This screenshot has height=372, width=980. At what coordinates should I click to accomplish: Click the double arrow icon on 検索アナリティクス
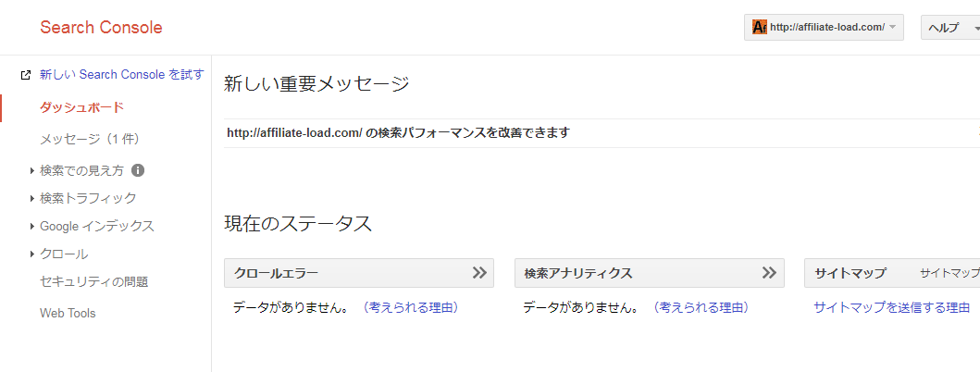coord(769,273)
